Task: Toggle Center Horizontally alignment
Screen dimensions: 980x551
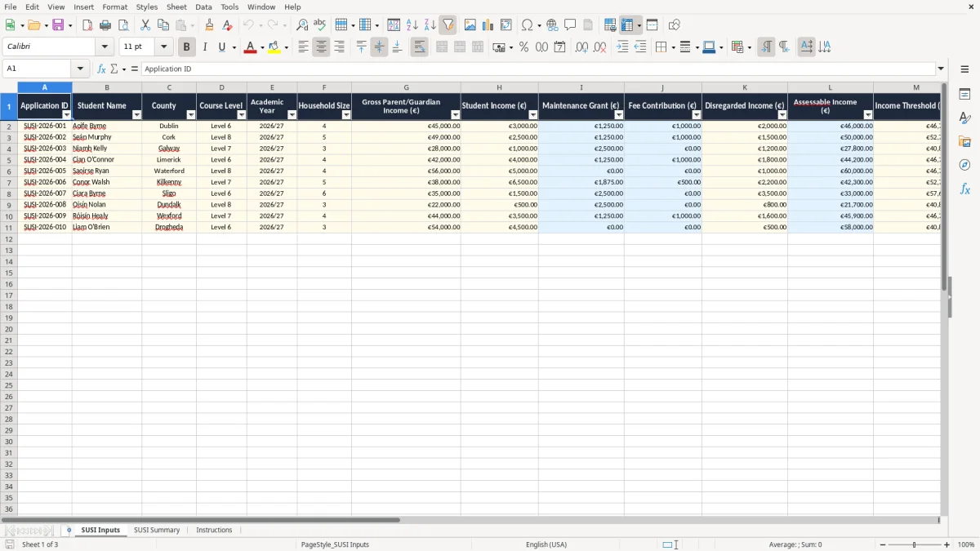Action: pos(321,47)
